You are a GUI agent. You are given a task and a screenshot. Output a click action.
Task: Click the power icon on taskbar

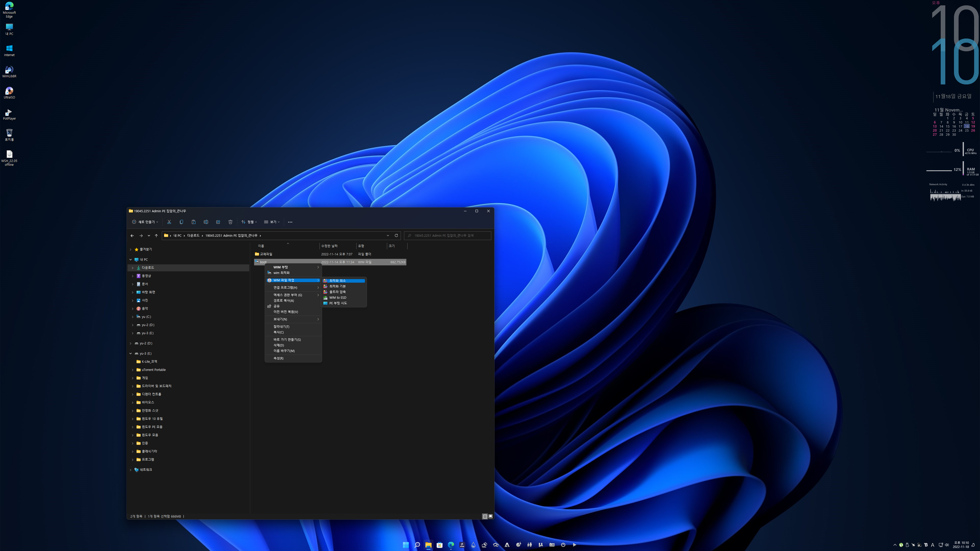click(563, 545)
